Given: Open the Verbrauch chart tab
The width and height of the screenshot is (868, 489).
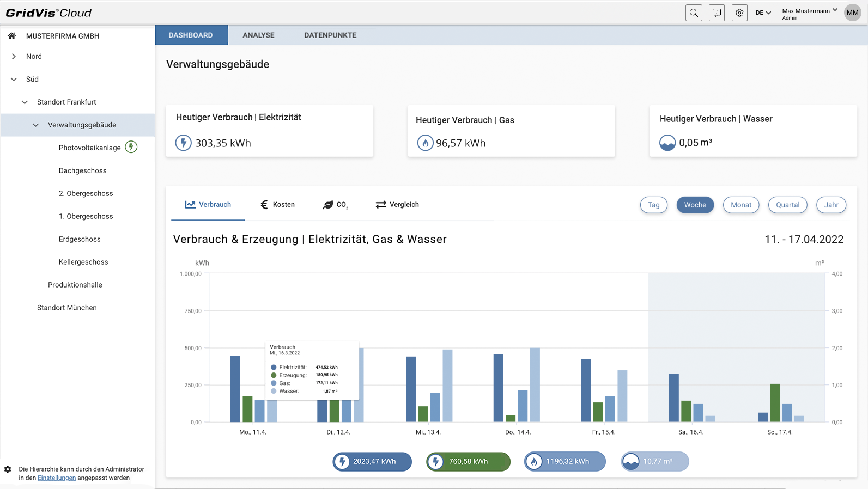Looking at the screenshot, I should click(208, 205).
